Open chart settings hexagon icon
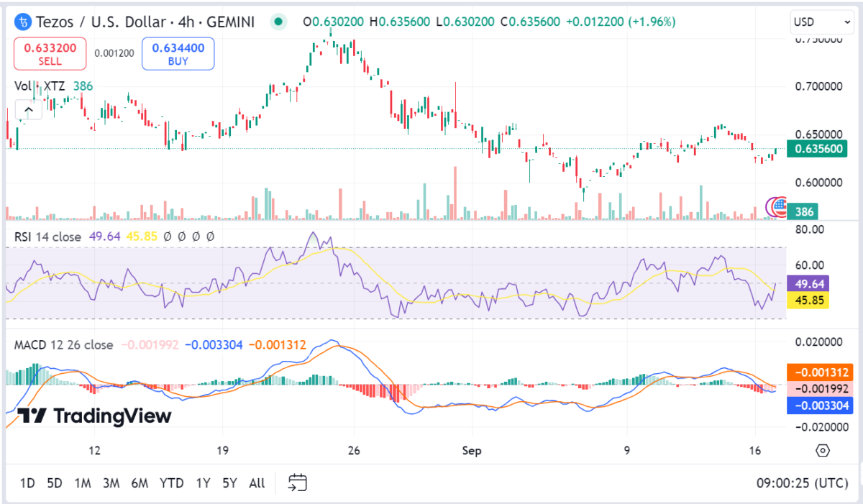 [823, 451]
